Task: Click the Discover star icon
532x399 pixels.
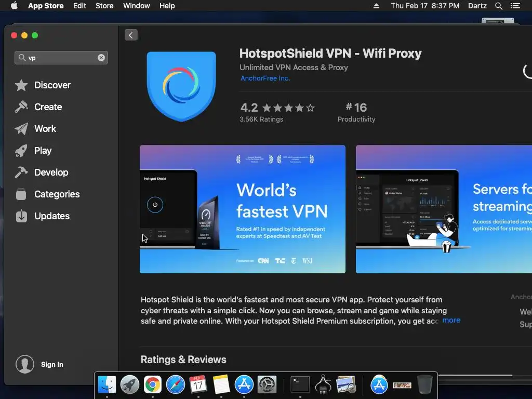Action: [21, 85]
